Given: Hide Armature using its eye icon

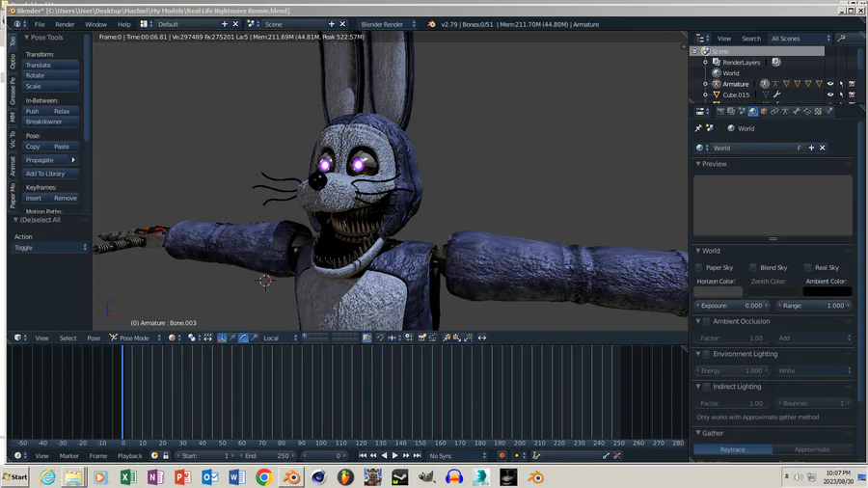Looking at the screenshot, I should point(829,84).
